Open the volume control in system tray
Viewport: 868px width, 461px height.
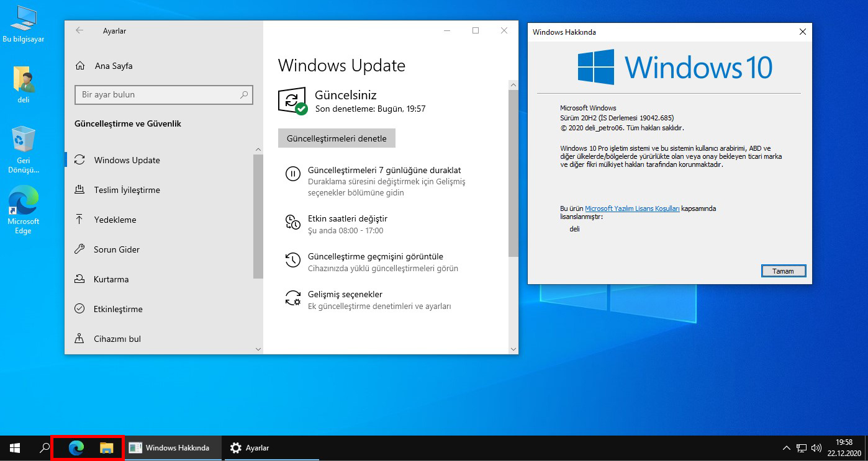pos(816,447)
